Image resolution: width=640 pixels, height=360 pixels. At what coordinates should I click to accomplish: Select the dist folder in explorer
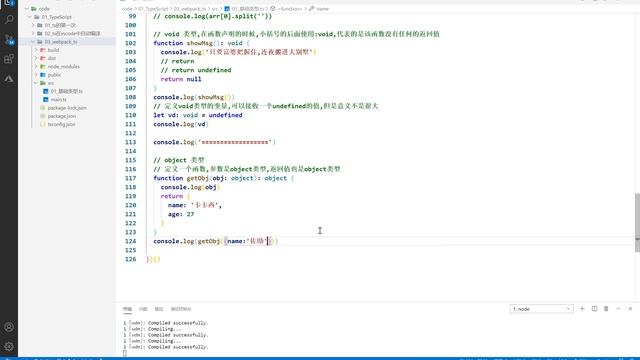coord(52,58)
